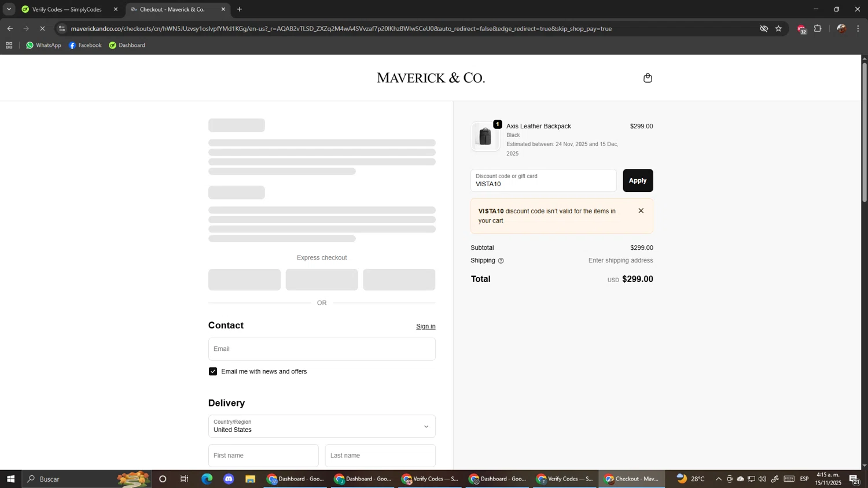Screen dimensions: 868x488
Task: Open the OneDrive cloud tray icon
Action: pos(740,479)
